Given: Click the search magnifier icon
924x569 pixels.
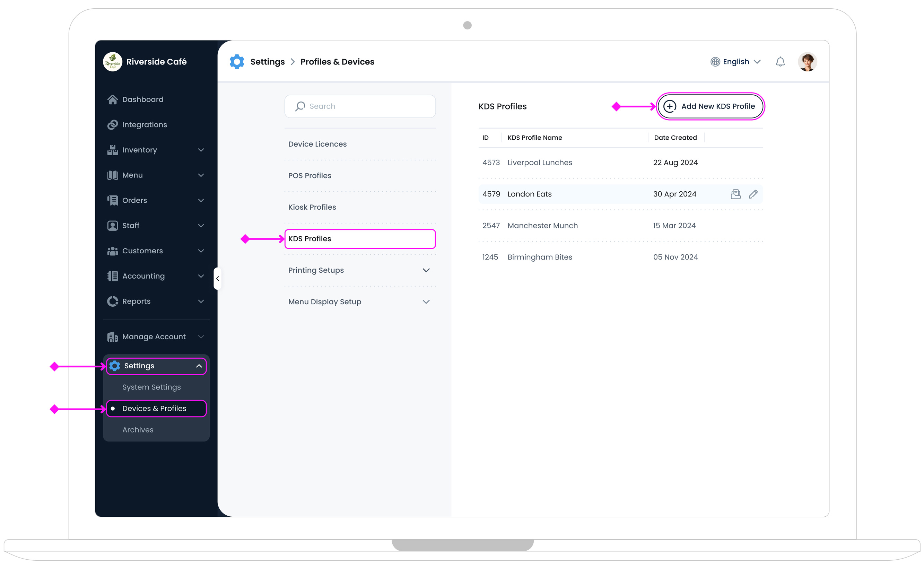Looking at the screenshot, I should point(299,106).
